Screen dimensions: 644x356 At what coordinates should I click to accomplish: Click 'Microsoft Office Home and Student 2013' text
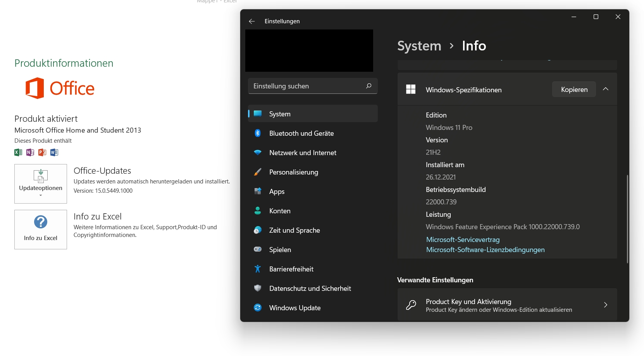[x=78, y=130]
